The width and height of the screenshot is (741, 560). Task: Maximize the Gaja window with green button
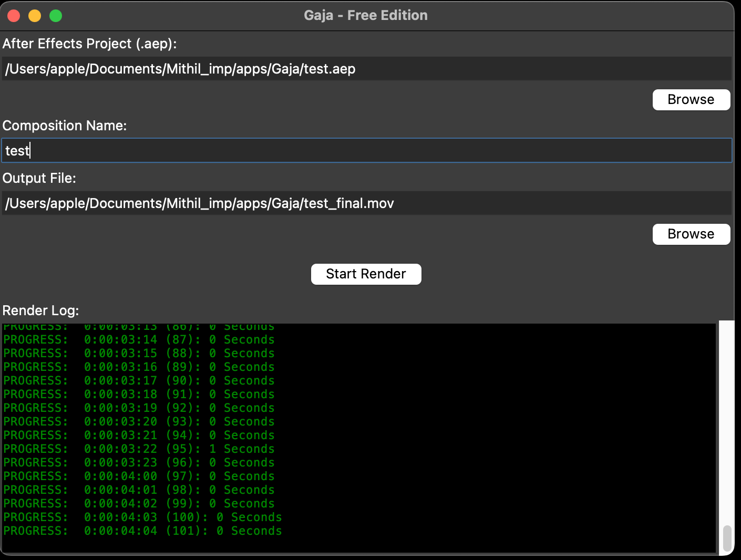tap(56, 16)
